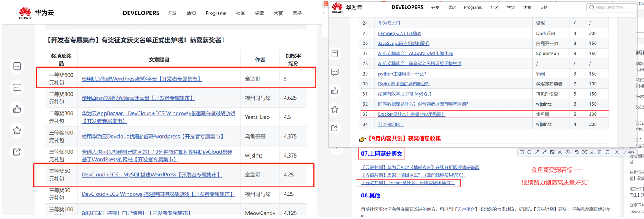The image size is (644, 219).
Task: Select the arrow annotation tool
Action: pos(537,152)
